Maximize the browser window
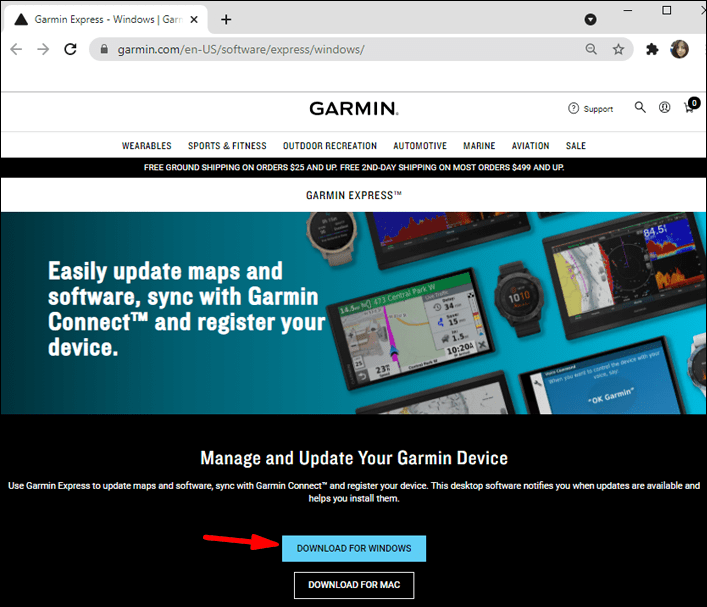This screenshot has width=707, height=607. (x=666, y=10)
